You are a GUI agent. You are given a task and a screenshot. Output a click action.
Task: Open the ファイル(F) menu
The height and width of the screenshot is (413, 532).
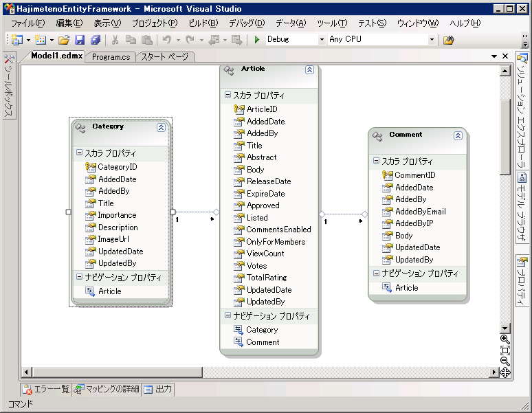[27, 23]
